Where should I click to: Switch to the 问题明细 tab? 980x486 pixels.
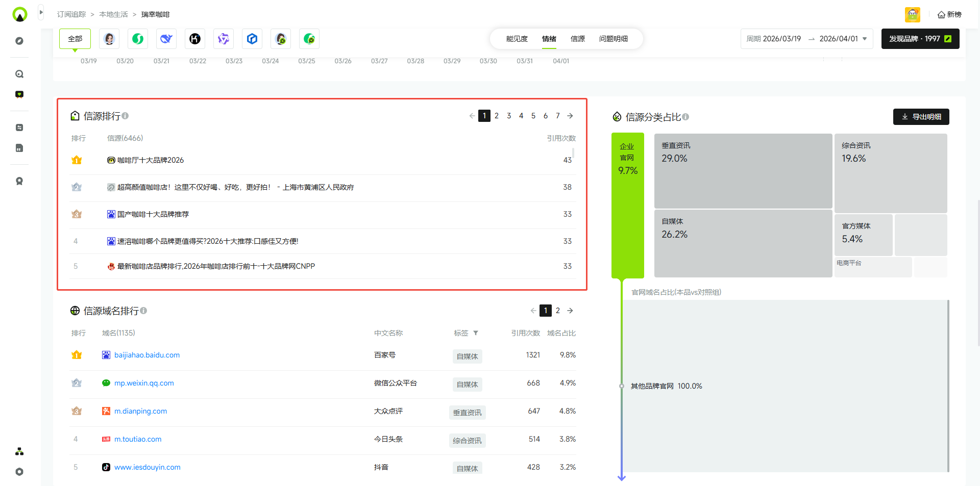point(613,39)
